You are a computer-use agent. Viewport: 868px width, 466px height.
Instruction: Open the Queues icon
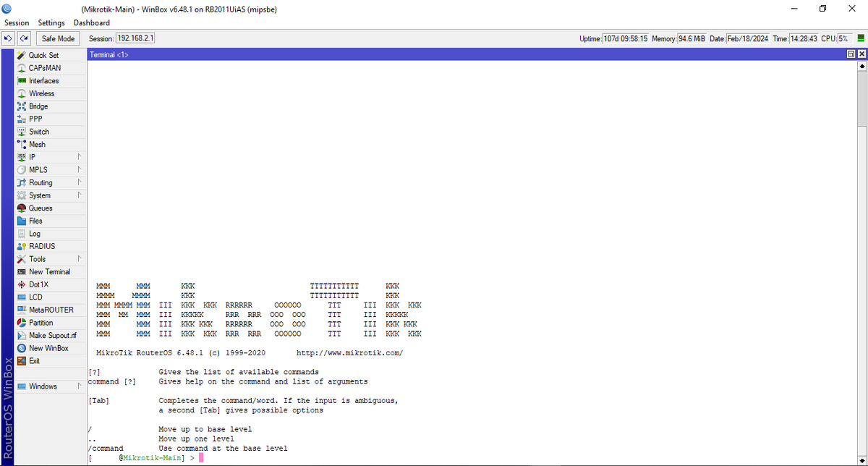point(22,208)
